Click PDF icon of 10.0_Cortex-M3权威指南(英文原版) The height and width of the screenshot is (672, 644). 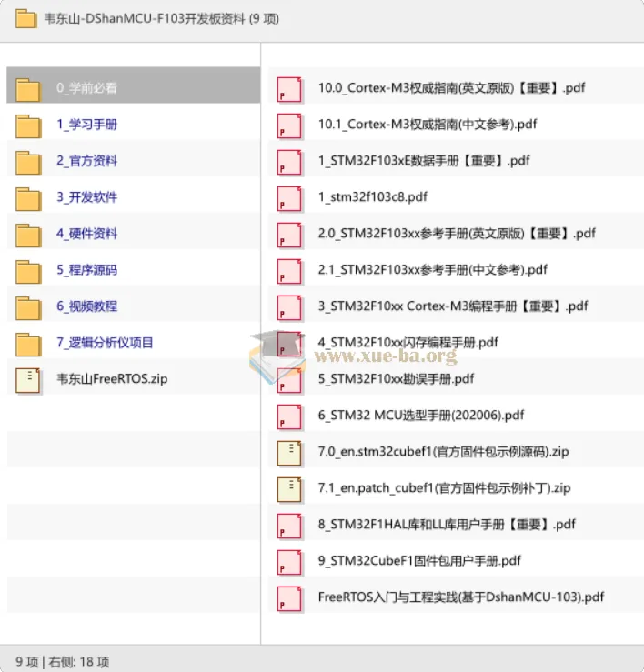[289, 90]
